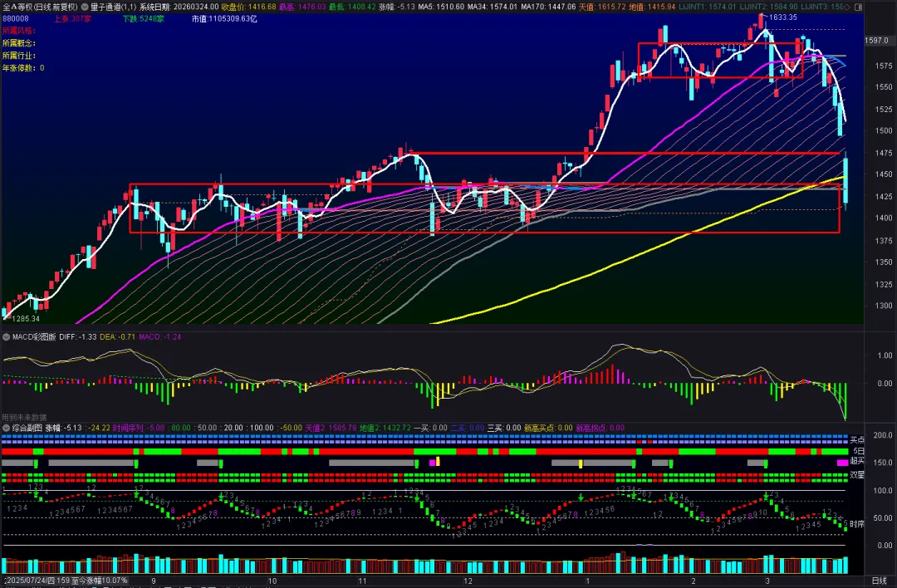
Task: Click the 系统日期: 20260324.00 value
Action: click(x=179, y=7)
